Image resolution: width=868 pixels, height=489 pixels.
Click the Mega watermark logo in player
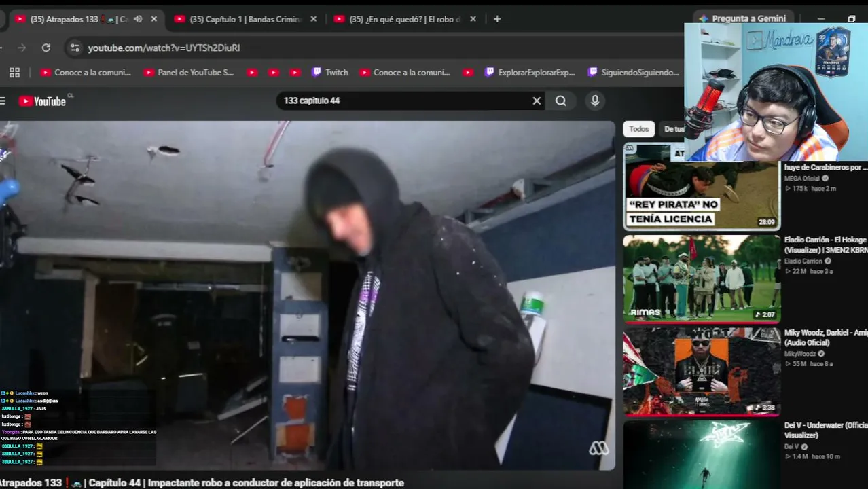tap(598, 449)
